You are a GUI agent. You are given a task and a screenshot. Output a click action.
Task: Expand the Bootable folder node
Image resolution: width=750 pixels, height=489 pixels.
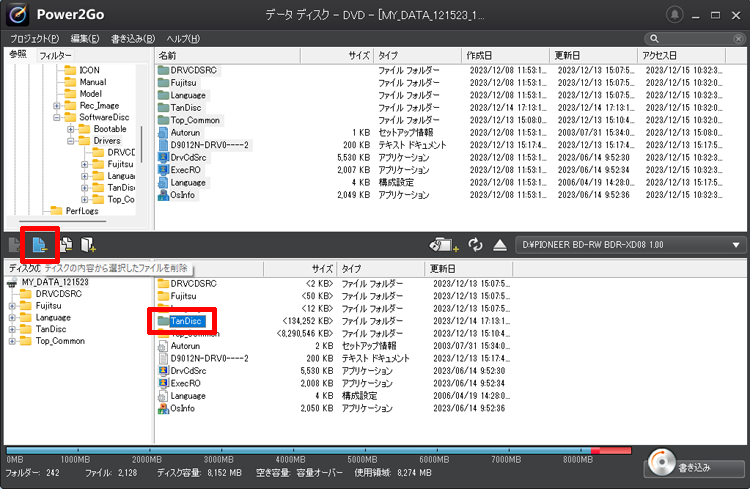pyautogui.click(x=72, y=129)
